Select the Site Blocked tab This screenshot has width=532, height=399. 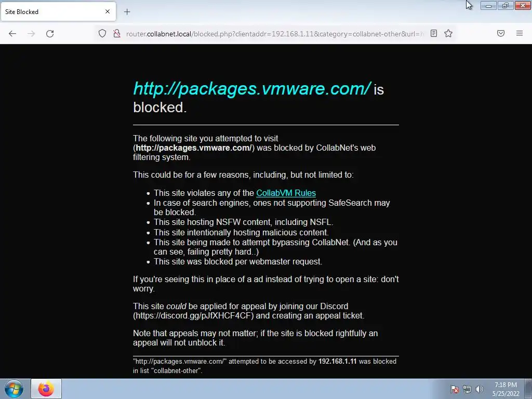pyautogui.click(x=58, y=11)
